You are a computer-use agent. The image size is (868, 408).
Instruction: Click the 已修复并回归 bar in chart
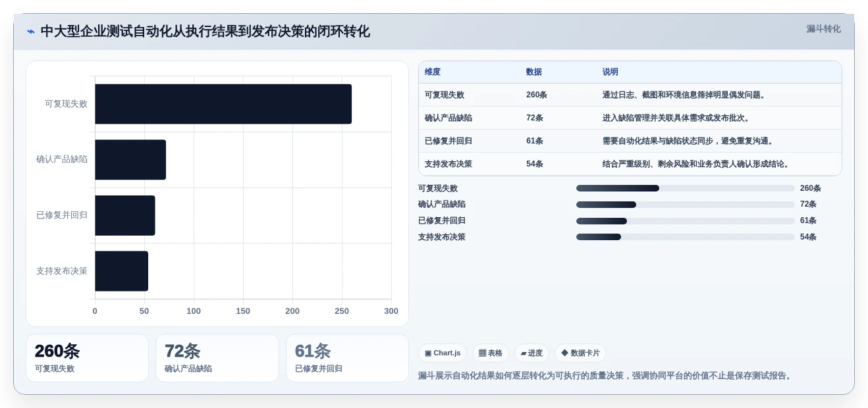pos(125,215)
